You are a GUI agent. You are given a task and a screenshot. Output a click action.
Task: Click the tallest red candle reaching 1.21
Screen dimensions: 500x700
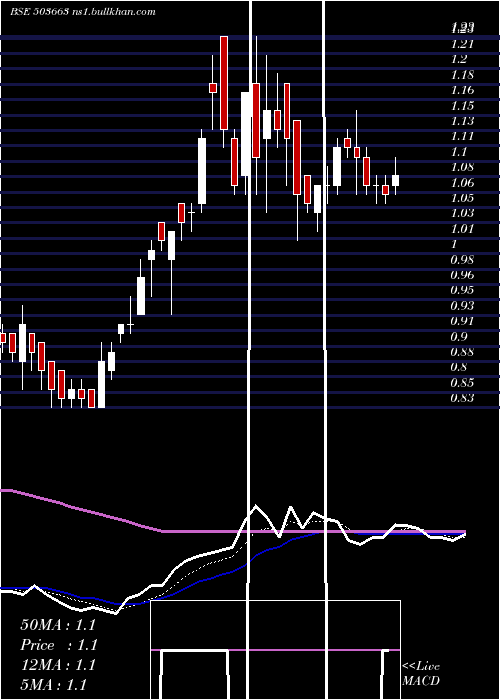click(224, 83)
